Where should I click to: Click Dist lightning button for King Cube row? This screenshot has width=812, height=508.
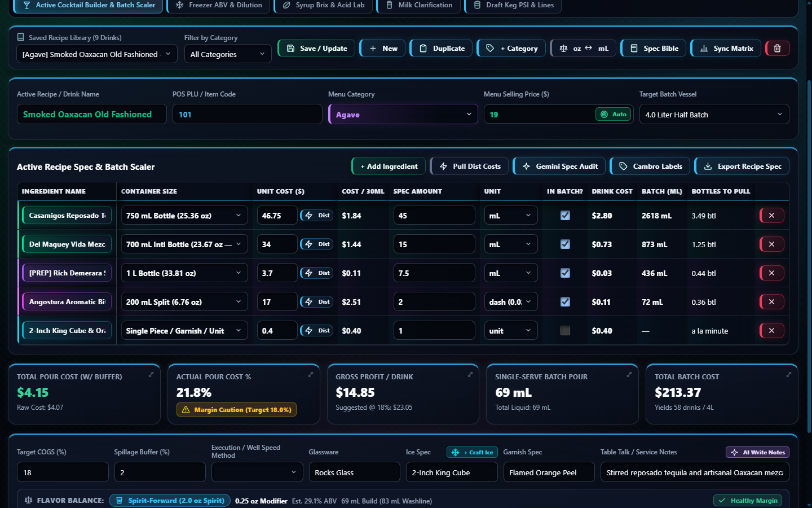(317, 331)
